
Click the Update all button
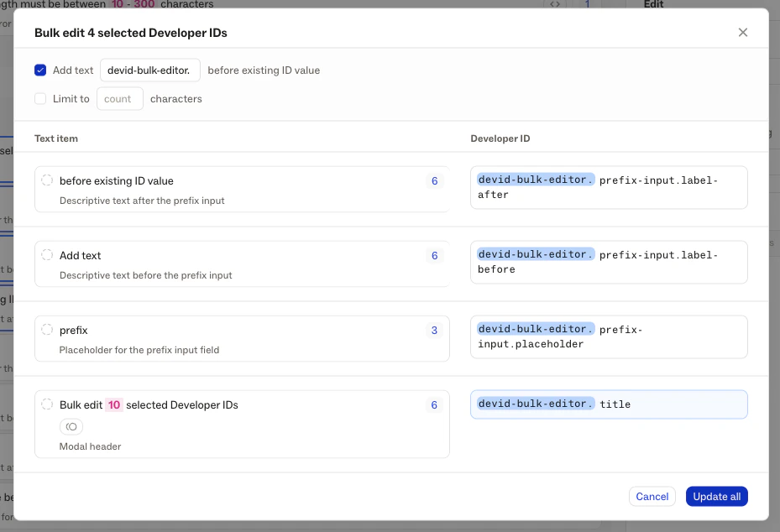click(717, 496)
